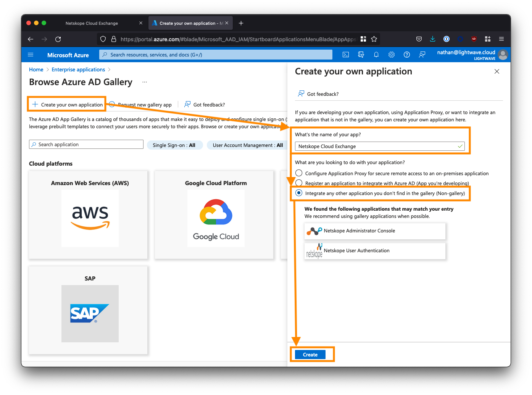
Task: Open the help question mark icon
Action: (x=407, y=55)
